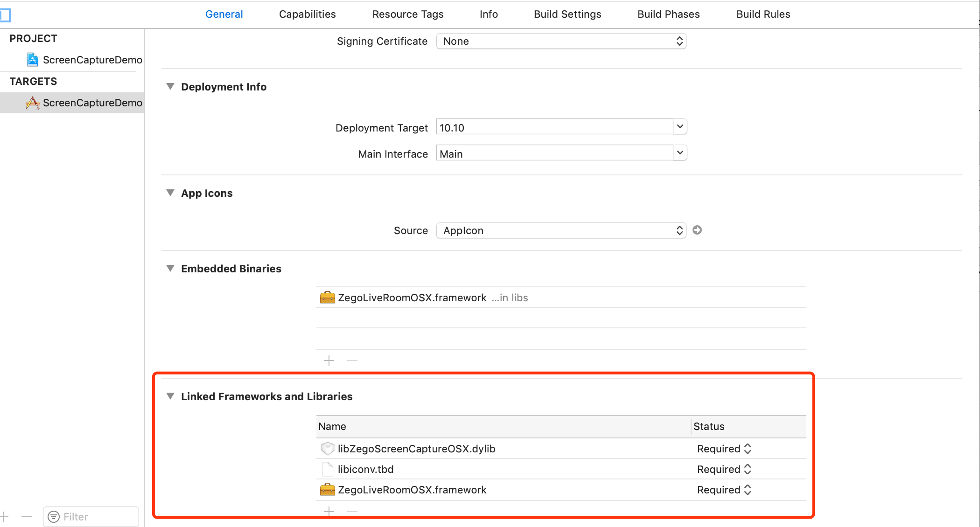Click the filter icon in the Filter field
Image resolution: width=980 pixels, height=527 pixels.
pyautogui.click(x=54, y=517)
